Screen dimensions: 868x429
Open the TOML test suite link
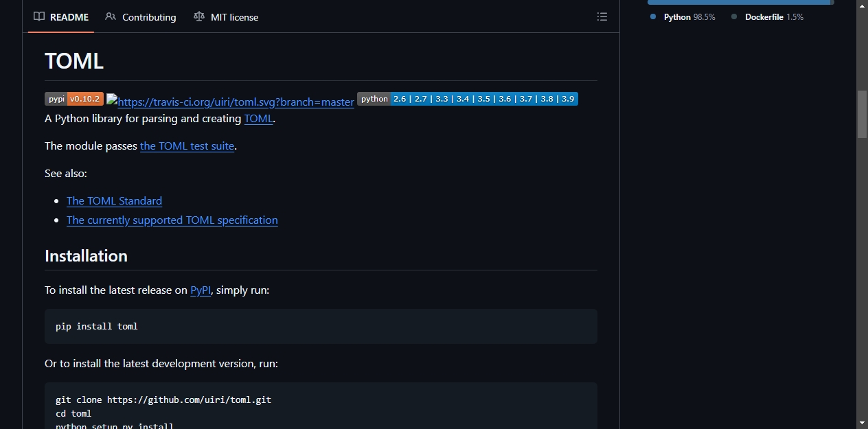coord(187,146)
